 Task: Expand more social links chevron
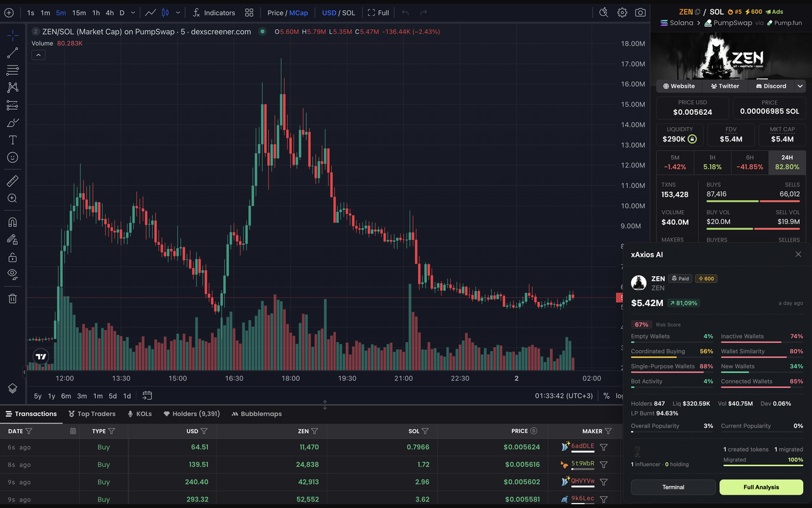800,86
